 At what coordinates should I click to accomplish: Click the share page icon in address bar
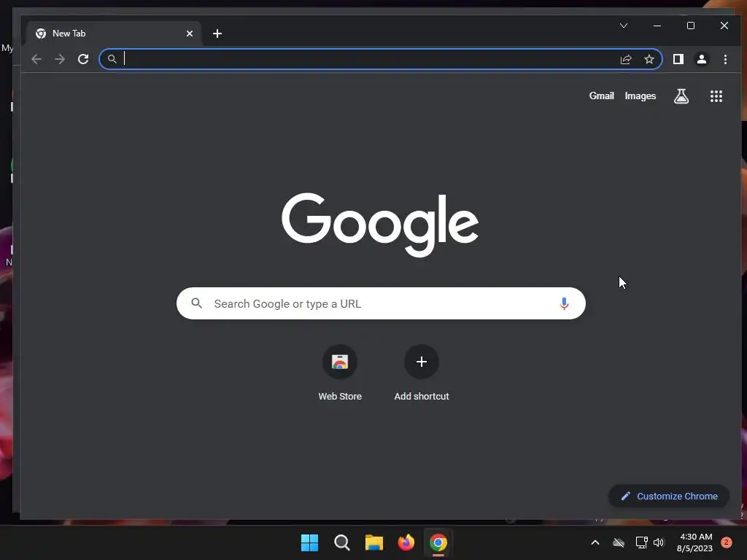(x=625, y=59)
